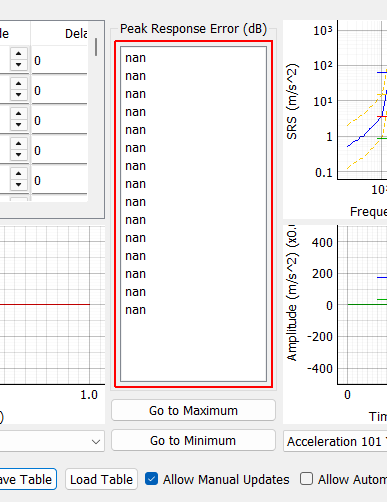The height and width of the screenshot is (502, 387).
Task: Decrement the fifth row's stepper down arrow
Action: pos(19,184)
